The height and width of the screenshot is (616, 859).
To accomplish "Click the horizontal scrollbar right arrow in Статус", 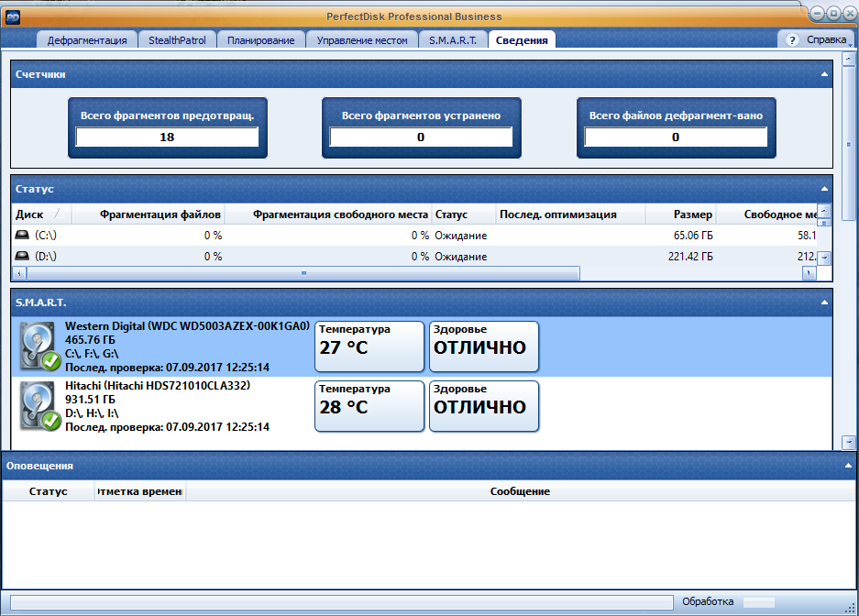I will [x=809, y=272].
